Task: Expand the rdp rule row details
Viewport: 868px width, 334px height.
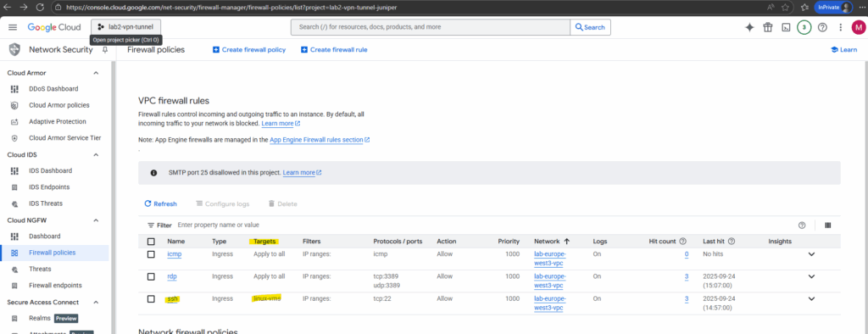Action: 811,276
